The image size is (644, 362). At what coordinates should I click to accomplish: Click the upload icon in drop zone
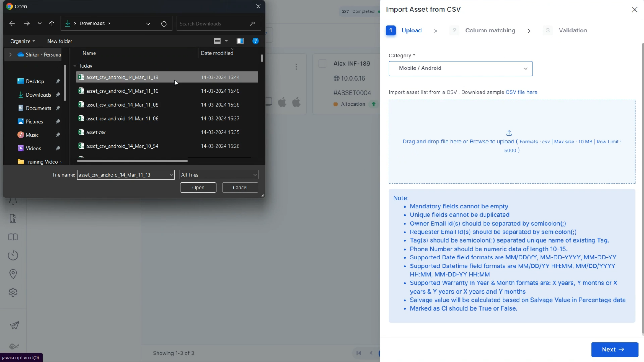point(509,133)
